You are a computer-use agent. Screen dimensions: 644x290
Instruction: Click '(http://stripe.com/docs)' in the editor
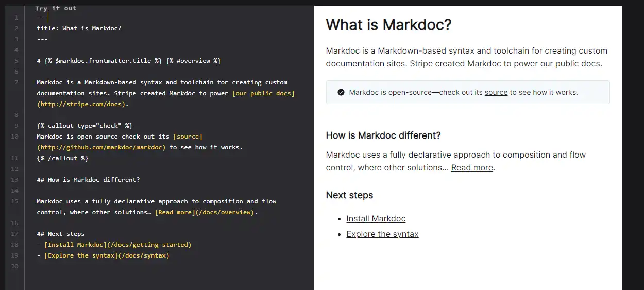81,104
